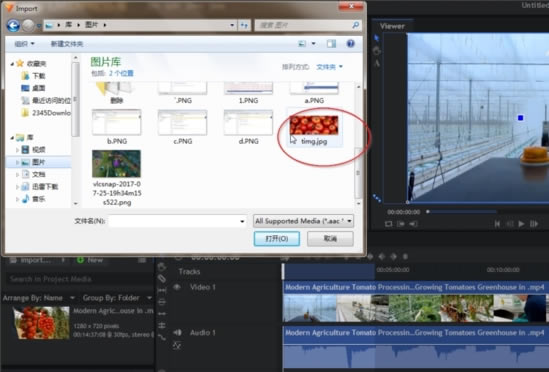The image size is (549, 372).
Task: Open view options dropdown arrow
Action: point(313,44)
